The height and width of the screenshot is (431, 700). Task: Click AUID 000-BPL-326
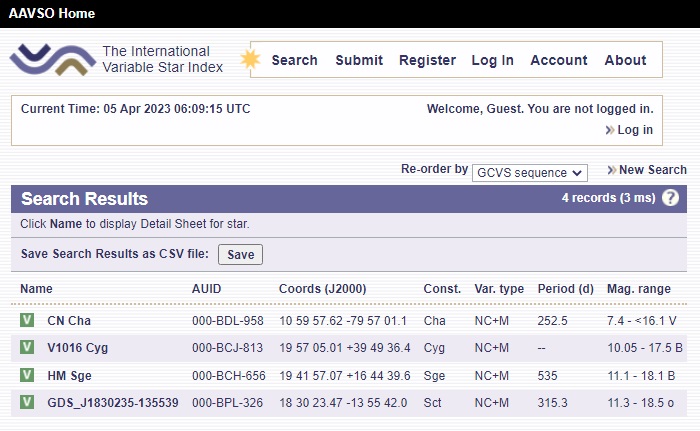227,403
